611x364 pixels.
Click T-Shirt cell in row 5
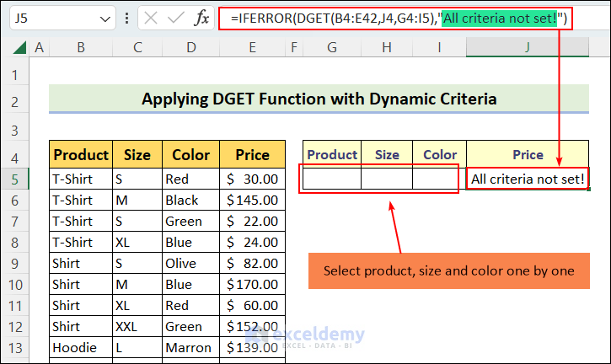click(x=81, y=179)
